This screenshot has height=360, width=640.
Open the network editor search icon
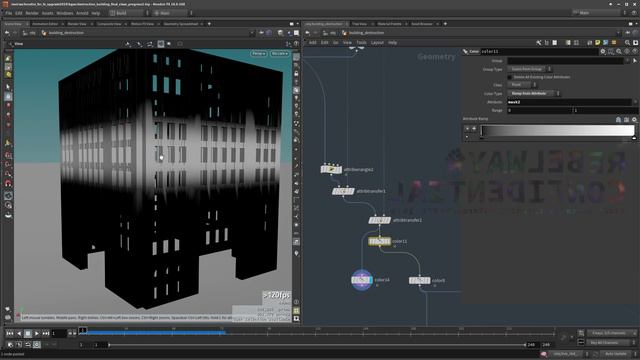pos(628,42)
